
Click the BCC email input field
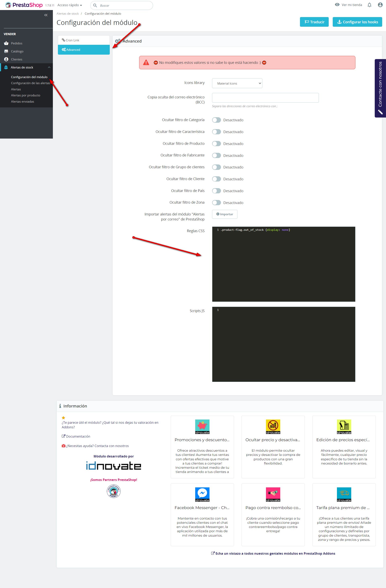pyautogui.click(x=265, y=98)
